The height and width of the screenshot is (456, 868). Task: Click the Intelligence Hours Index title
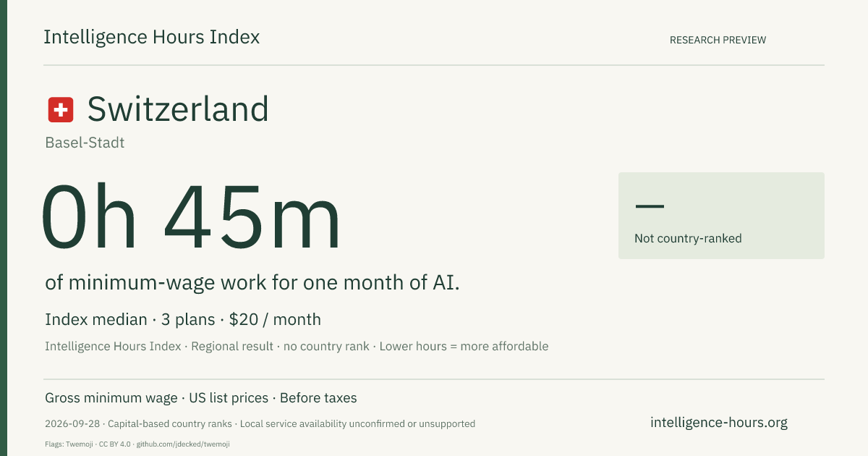tap(151, 37)
